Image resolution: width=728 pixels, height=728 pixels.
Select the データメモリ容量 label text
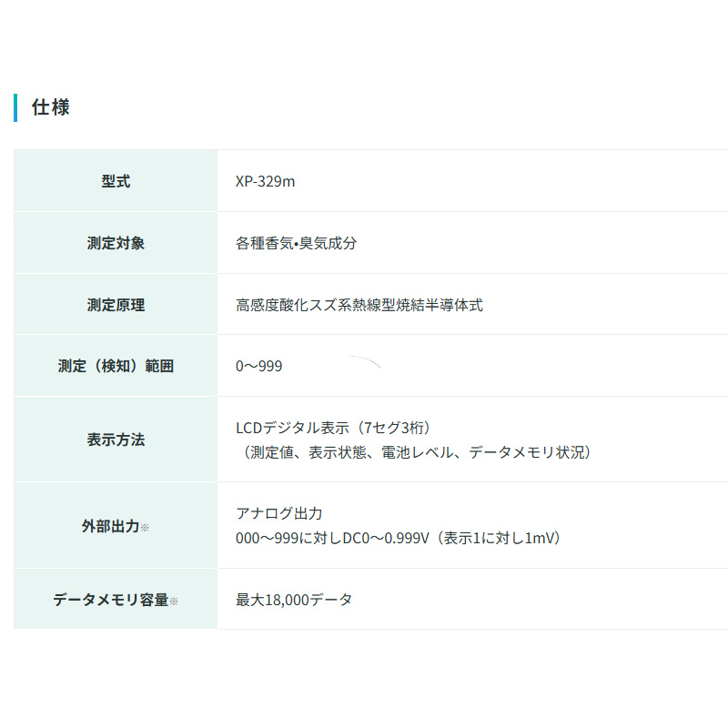(x=110, y=600)
